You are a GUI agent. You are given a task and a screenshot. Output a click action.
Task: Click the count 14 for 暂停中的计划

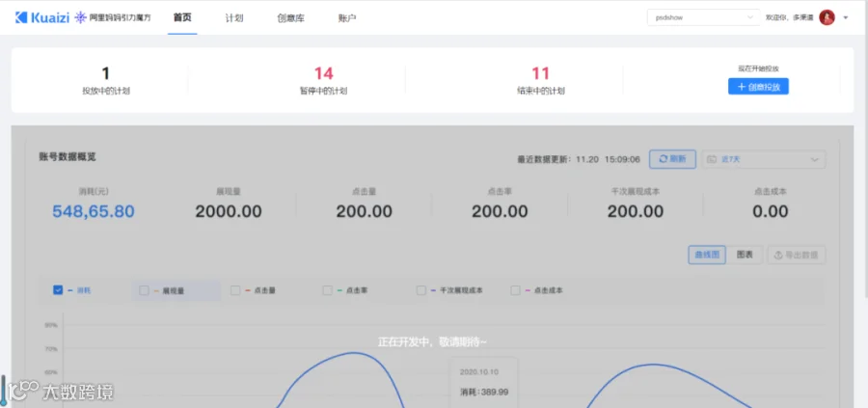pyautogui.click(x=324, y=73)
